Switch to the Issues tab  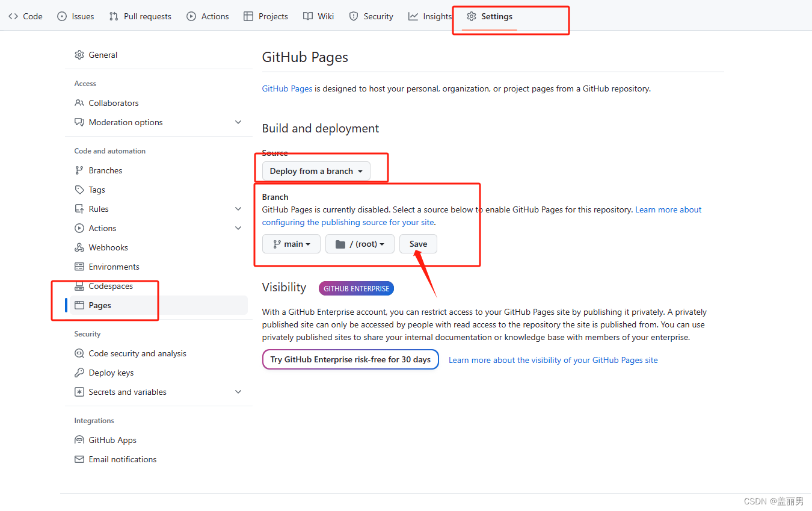(76, 16)
